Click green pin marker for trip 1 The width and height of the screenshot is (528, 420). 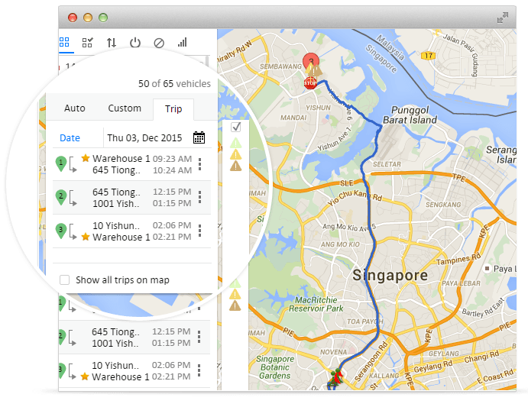click(x=60, y=164)
